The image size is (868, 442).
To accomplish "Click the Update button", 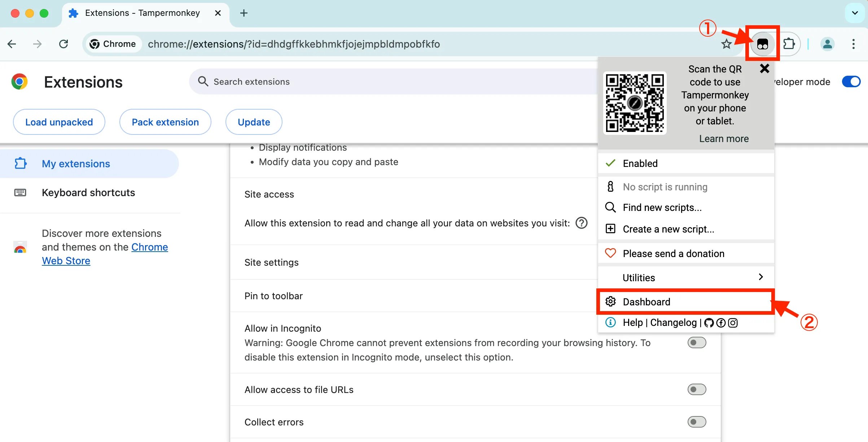I will tap(254, 122).
